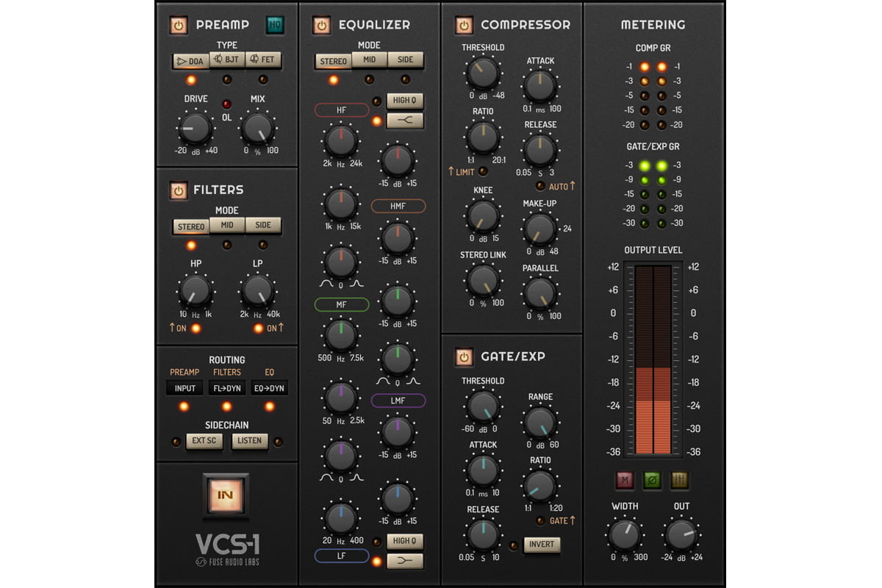Set Filters mode to SIDE
The image size is (882, 588).
click(x=263, y=226)
